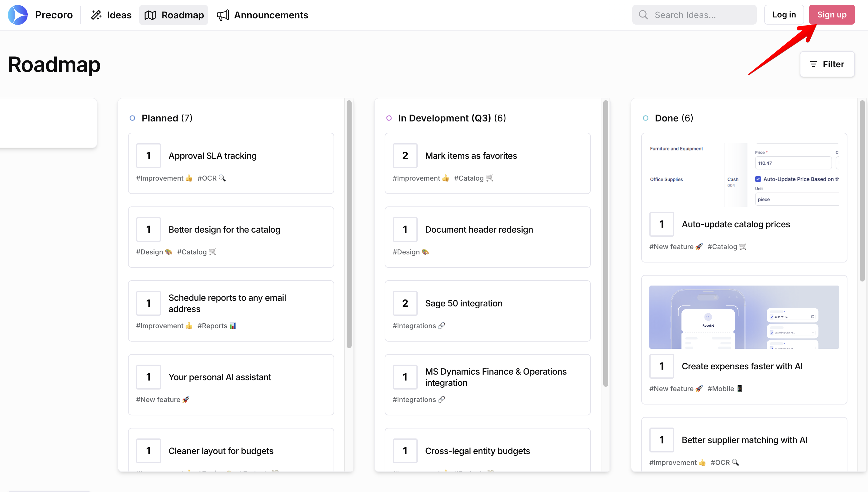Upvote Schedule reports to any email address
This screenshot has width=868, height=492.
pos(148,303)
